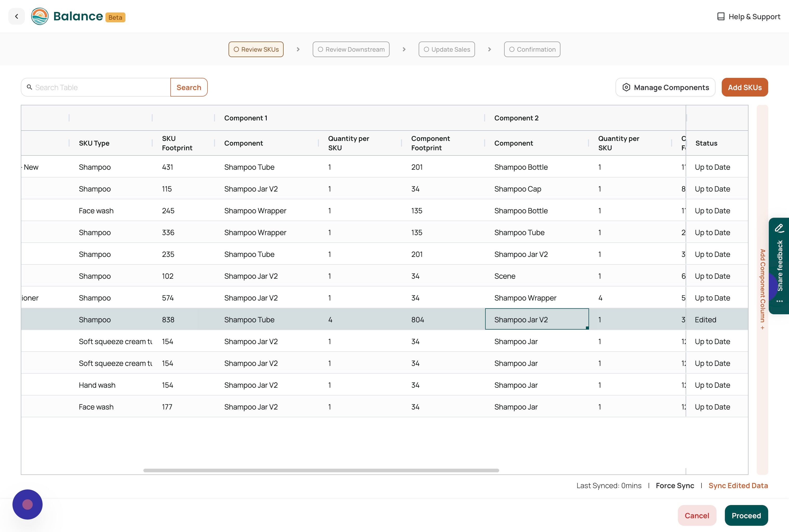Select the Update Sales step
The image size is (789, 532).
coord(447,49)
